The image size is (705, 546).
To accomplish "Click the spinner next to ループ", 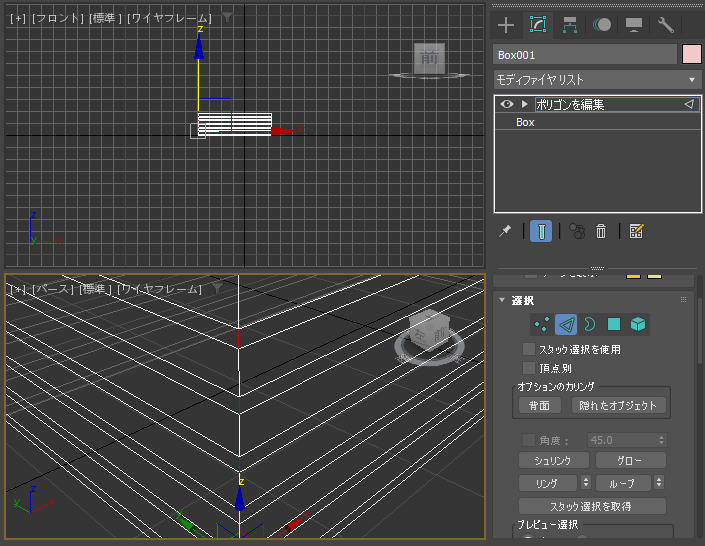I will click(x=659, y=483).
